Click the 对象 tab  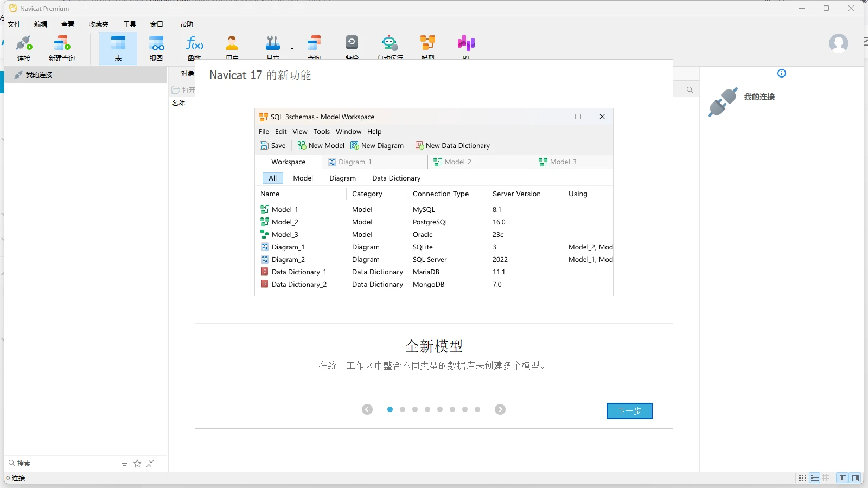[x=187, y=74]
